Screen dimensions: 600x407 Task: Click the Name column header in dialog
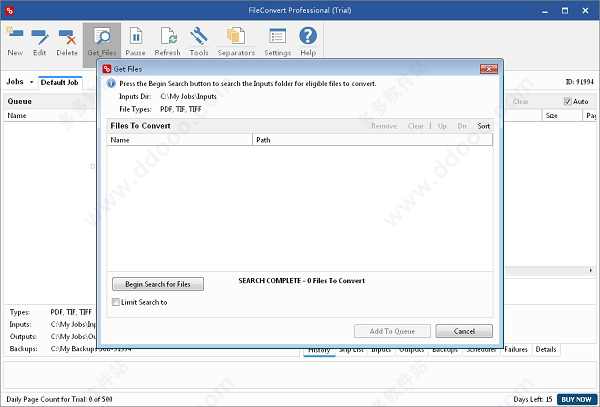(x=179, y=140)
